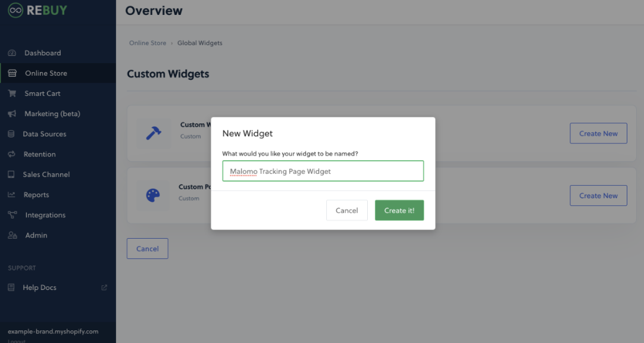Click the Marketing megaphone icon

click(x=12, y=114)
